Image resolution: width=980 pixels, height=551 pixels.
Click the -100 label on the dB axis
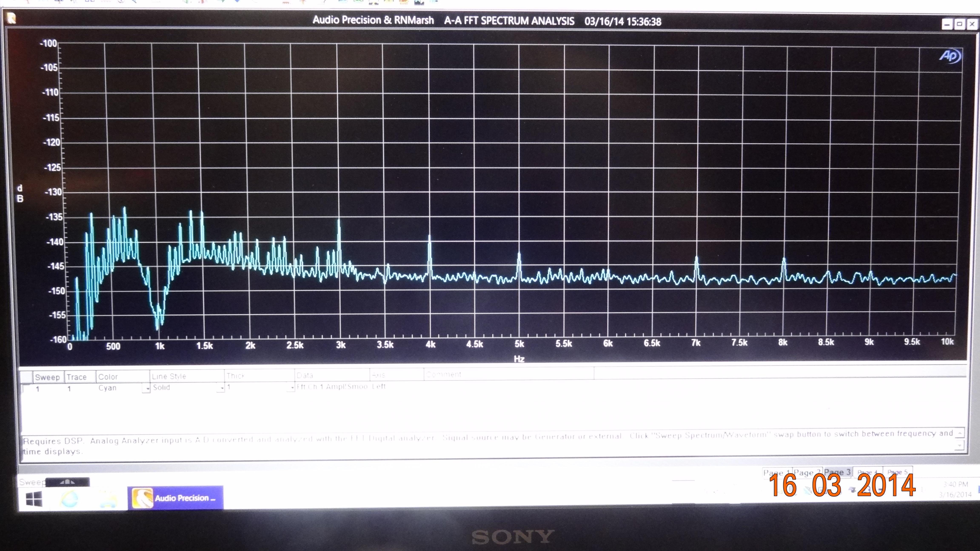pyautogui.click(x=48, y=43)
